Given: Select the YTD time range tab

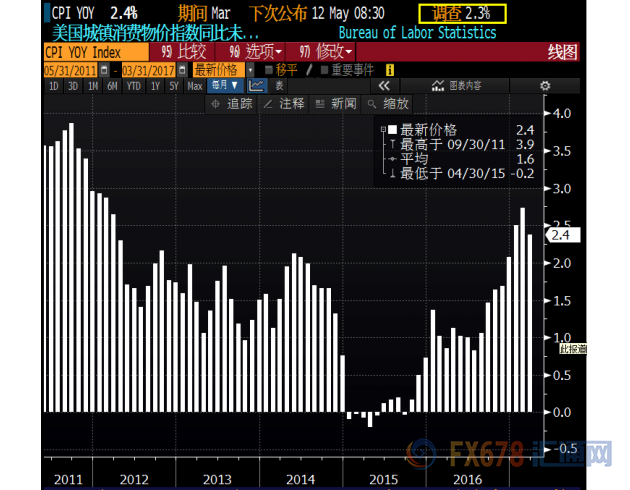Looking at the screenshot, I should 133,86.
